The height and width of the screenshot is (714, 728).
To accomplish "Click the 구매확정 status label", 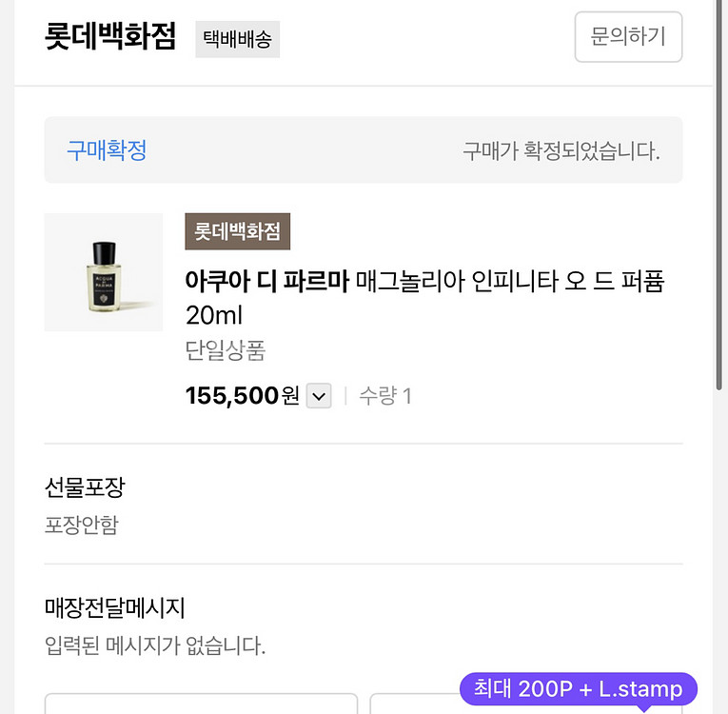I will coord(107,149).
